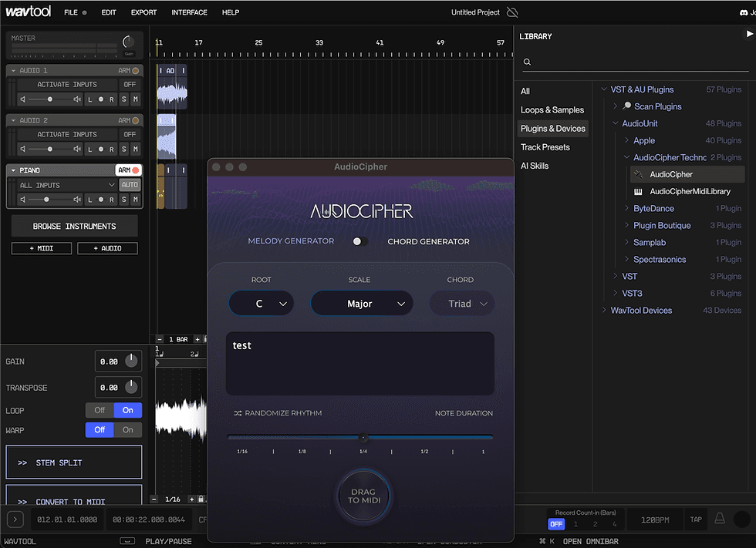This screenshot has height=548, width=756.
Task: Collapse the Audio 1 track header arrow
Action: 14,70
